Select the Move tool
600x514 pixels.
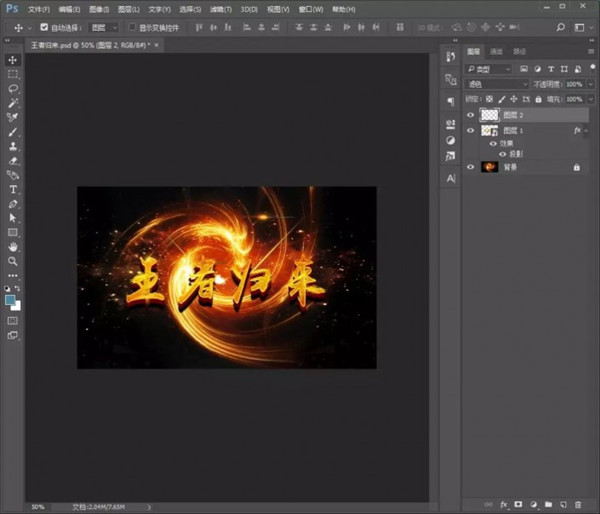[x=13, y=60]
